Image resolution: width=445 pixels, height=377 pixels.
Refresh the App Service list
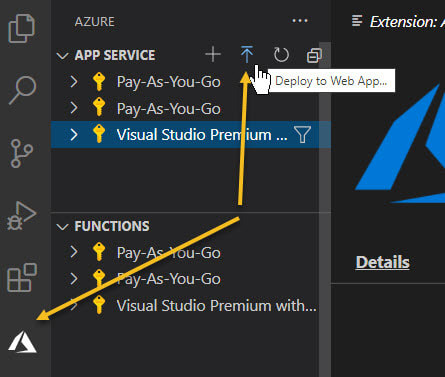(281, 55)
